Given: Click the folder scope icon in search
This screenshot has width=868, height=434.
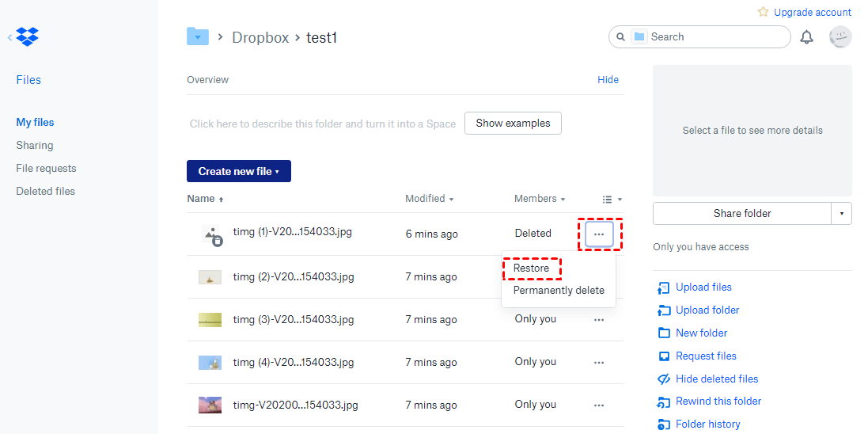Looking at the screenshot, I should (x=639, y=37).
